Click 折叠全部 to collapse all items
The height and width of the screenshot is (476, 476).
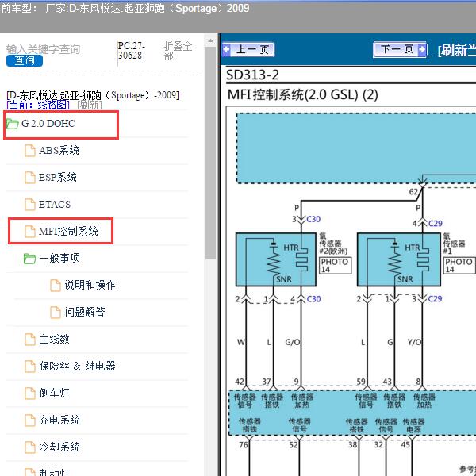pyautogui.click(x=178, y=51)
